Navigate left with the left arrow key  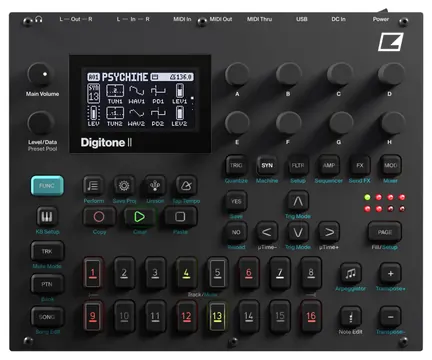point(267,232)
